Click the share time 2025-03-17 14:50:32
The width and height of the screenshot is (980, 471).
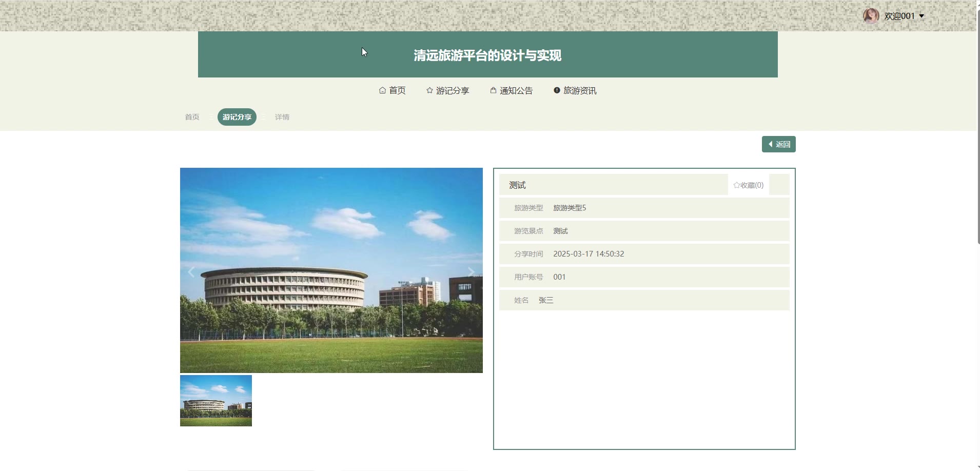click(589, 254)
